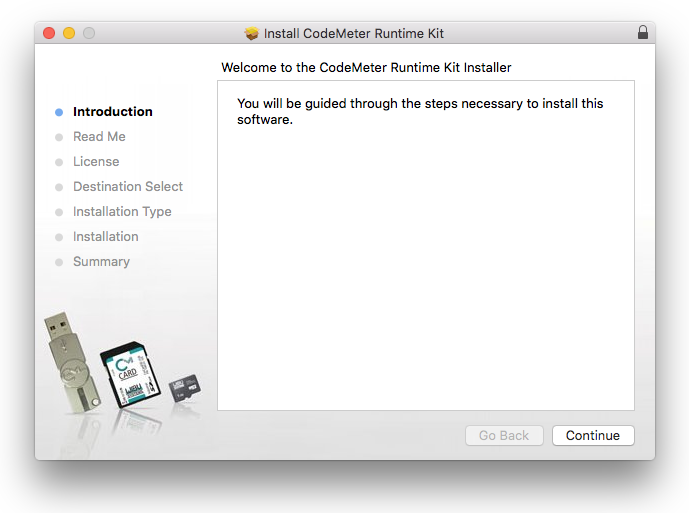
Task: Minimize the installer with the yellow button
Action: pos(69,33)
